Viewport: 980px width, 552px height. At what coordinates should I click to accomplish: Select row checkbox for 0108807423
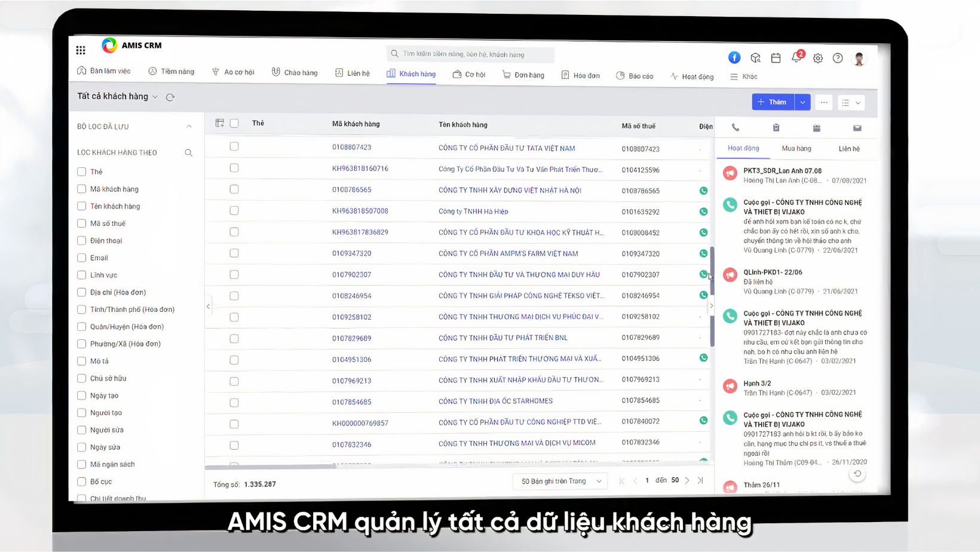point(234,146)
